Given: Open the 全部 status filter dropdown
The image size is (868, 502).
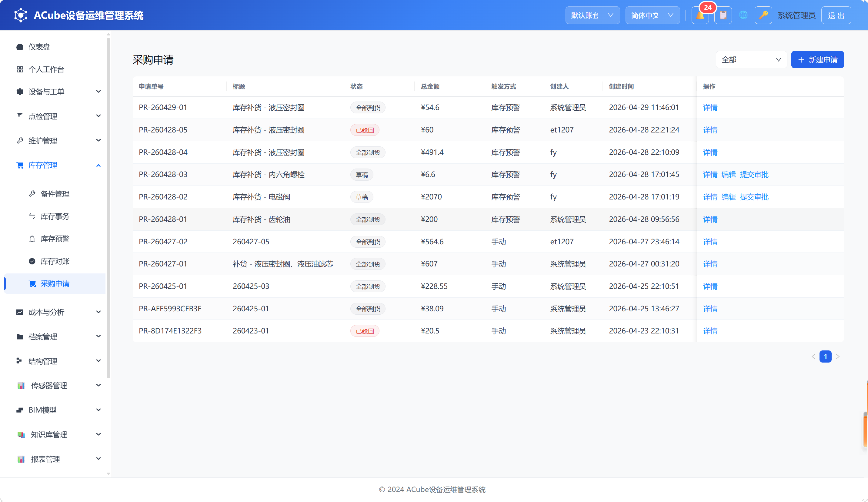Looking at the screenshot, I should pos(751,60).
